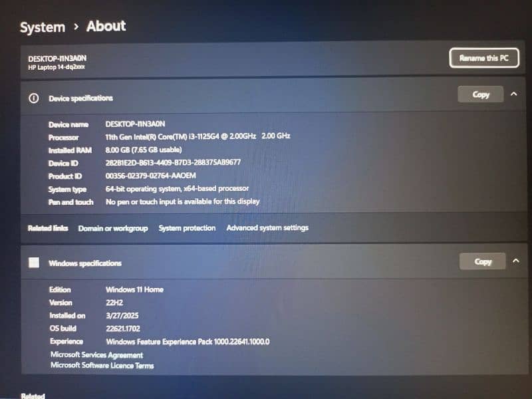Open Domain or workgroup link

tap(113, 228)
